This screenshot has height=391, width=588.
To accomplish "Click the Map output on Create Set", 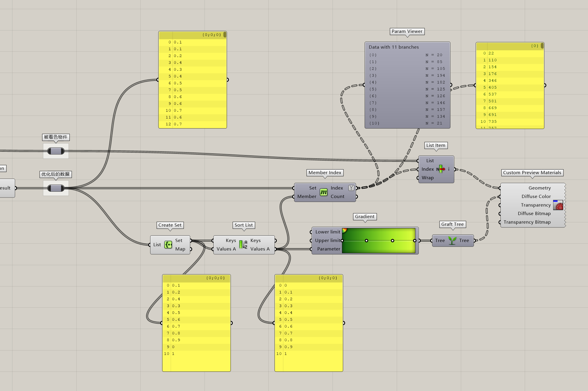I will (x=180, y=249).
